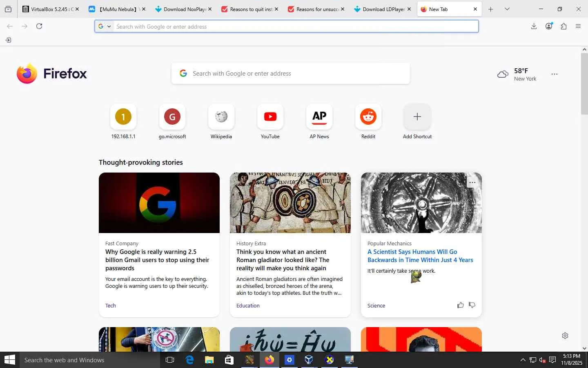Expand the list all tabs dropdown
The height and width of the screenshot is (368, 588).
507,9
